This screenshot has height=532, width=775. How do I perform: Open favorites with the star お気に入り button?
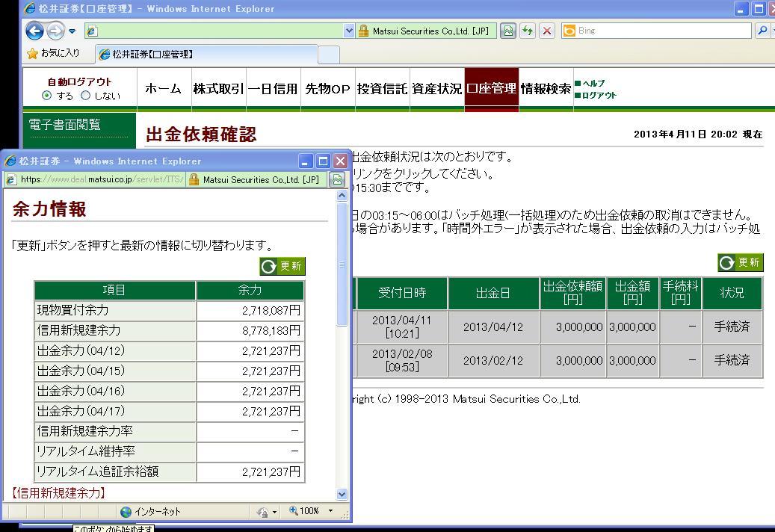[53, 54]
